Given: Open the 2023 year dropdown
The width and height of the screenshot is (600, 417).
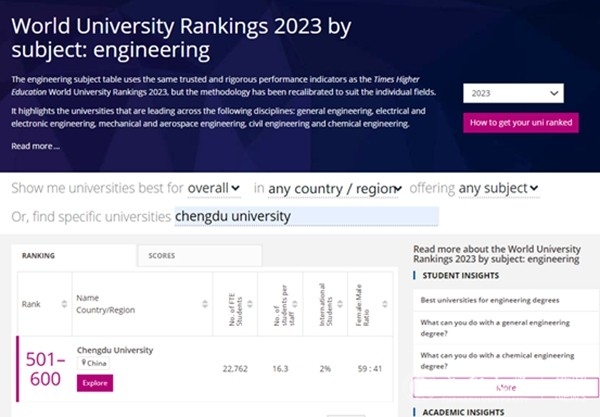Looking at the screenshot, I should pyautogui.click(x=513, y=93).
